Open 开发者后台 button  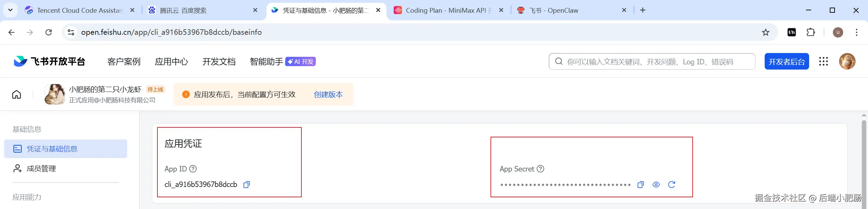787,62
